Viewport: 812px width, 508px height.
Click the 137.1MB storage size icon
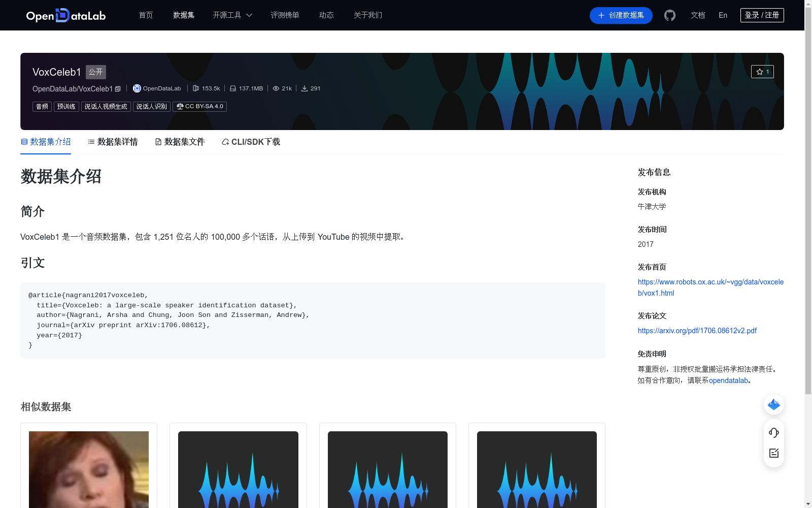(233, 88)
